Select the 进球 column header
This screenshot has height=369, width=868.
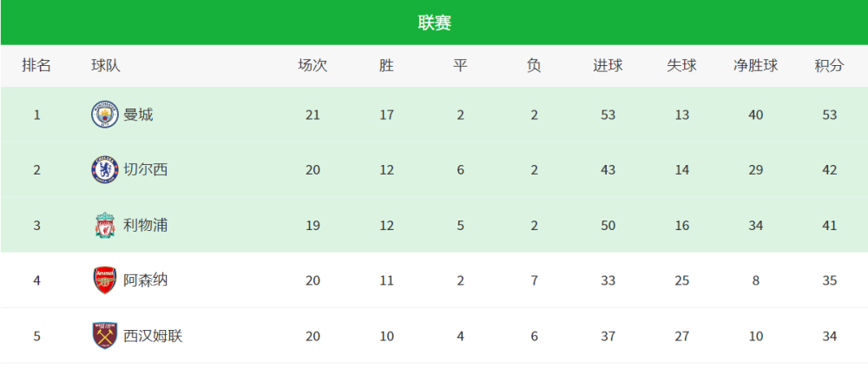pos(608,66)
